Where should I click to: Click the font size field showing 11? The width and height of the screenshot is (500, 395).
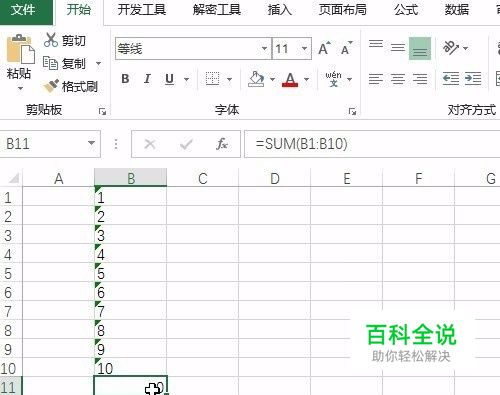285,49
